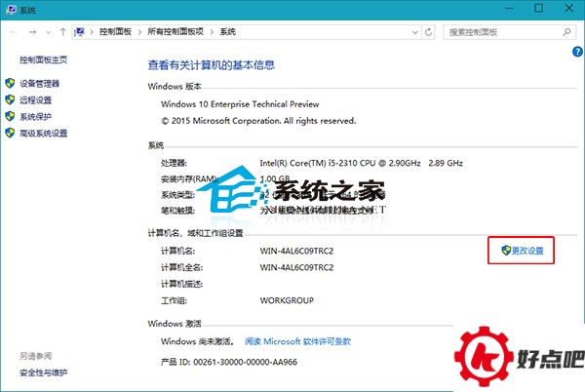Click shield icon beside 高级系统设置
Screen dimensions: 585x392
pyautogui.click(x=10, y=133)
